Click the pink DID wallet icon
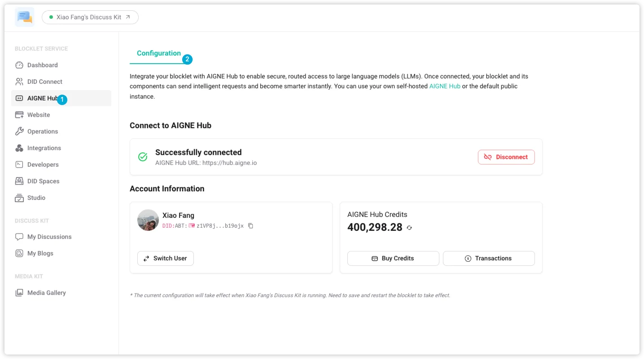The image size is (644, 359). [x=192, y=226]
